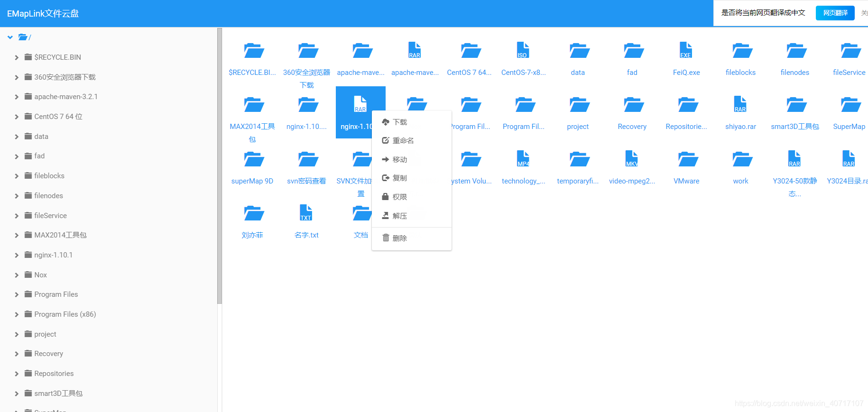Select the Y3024-50款静态 RAR file icon
The width and height of the screenshot is (868, 412).
[x=794, y=159]
